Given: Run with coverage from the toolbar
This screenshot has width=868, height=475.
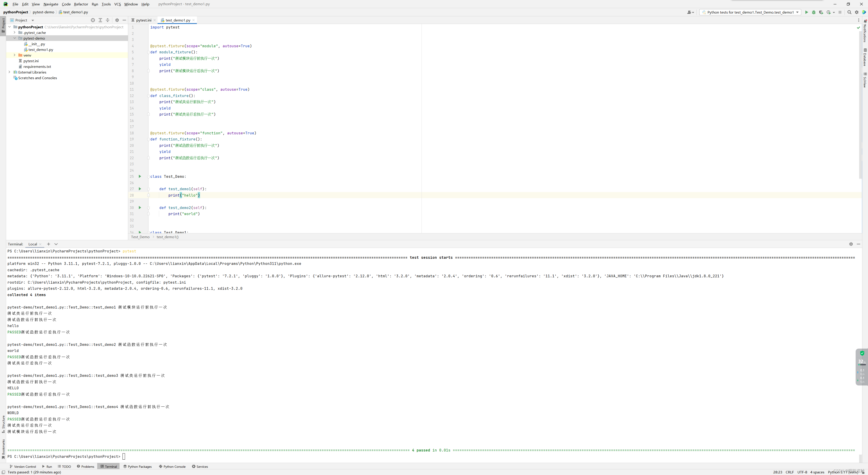Looking at the screenshot, I should [x=821, y=12].
